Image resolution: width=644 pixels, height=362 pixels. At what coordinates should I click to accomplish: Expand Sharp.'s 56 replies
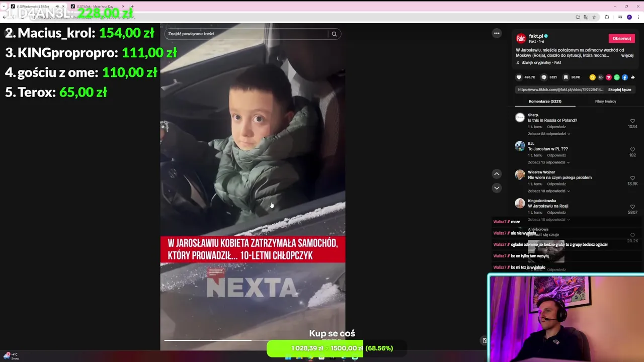coord(549,134)
